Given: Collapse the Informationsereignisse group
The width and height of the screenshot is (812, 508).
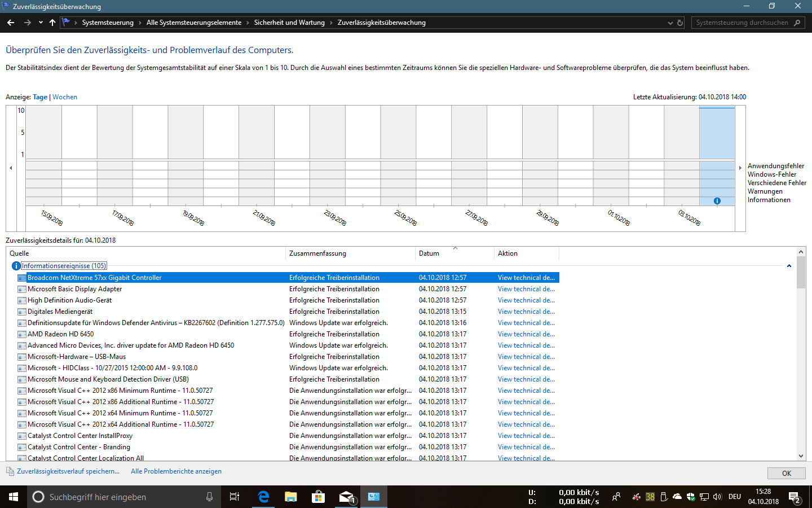Looking at the screenshot, I should pos(789,266).
